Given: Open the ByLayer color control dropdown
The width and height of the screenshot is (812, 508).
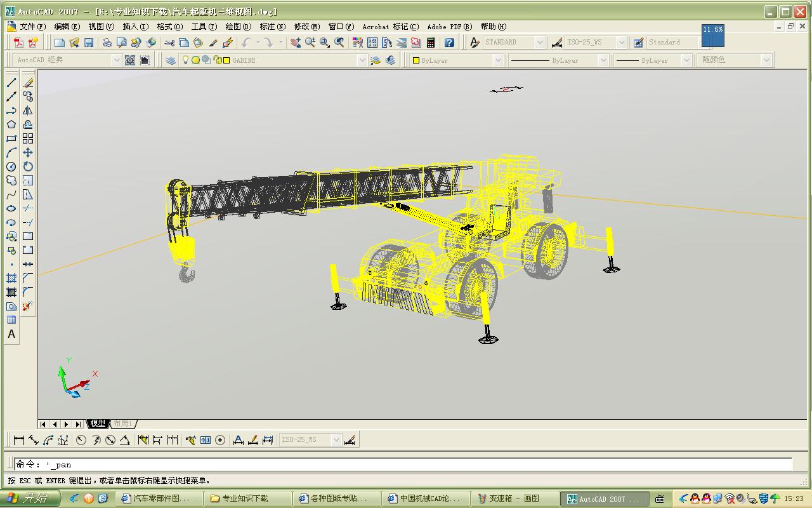Looking at the screenshot, I should coord(497,60).
